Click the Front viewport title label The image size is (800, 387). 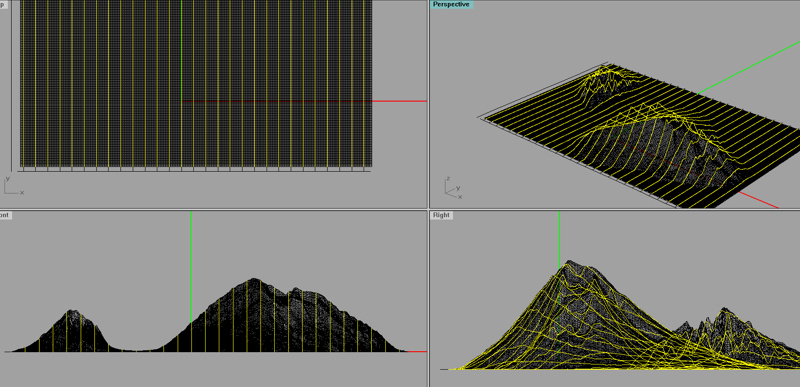tap(5, 215)
